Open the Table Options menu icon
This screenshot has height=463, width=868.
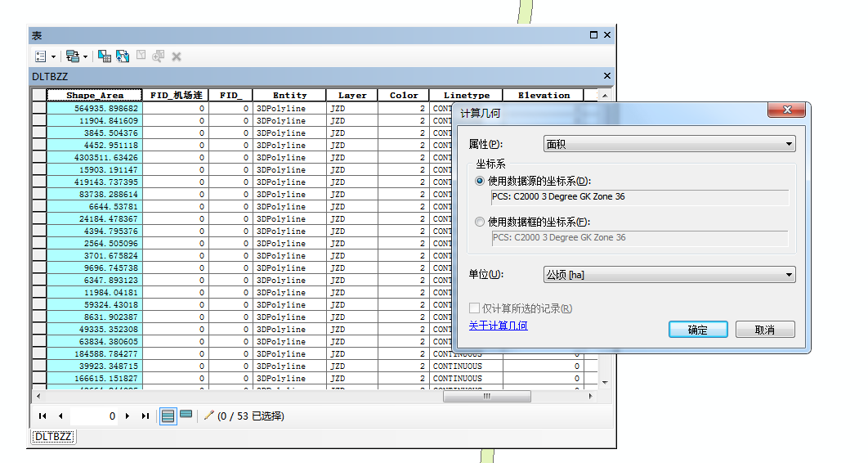[x=41, y=56]
